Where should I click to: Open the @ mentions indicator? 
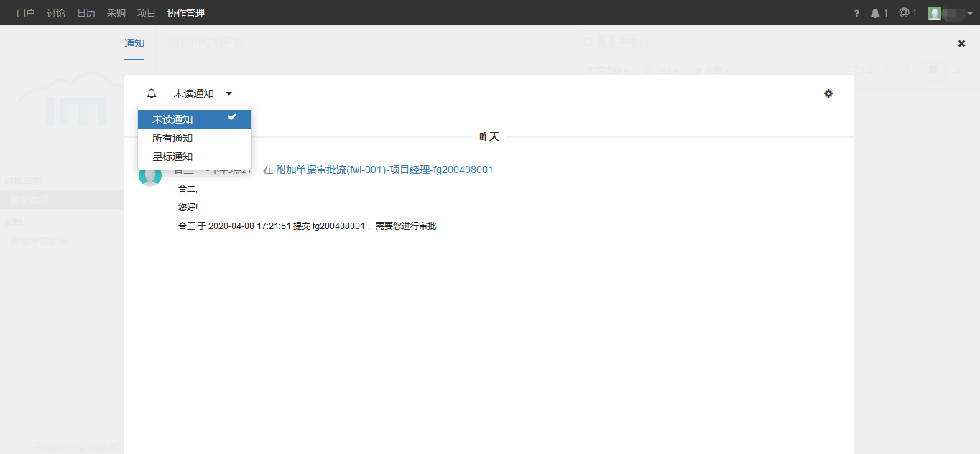[907, 13]
